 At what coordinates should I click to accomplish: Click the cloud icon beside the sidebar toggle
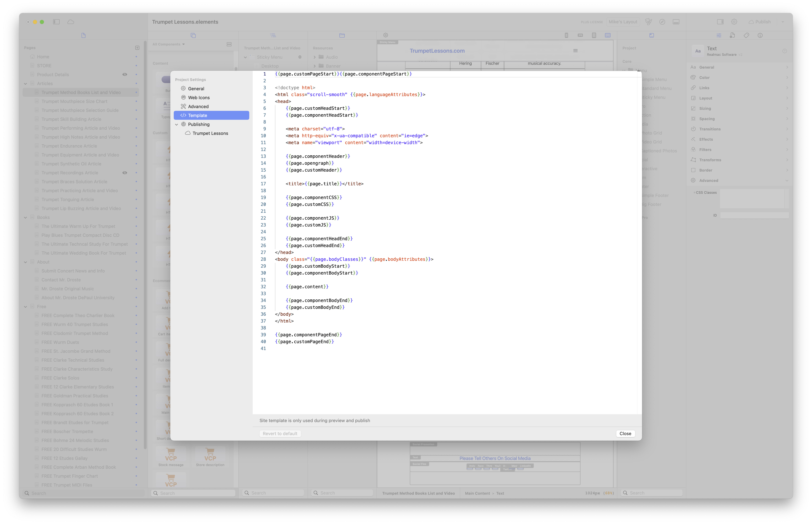click(71, 22)
